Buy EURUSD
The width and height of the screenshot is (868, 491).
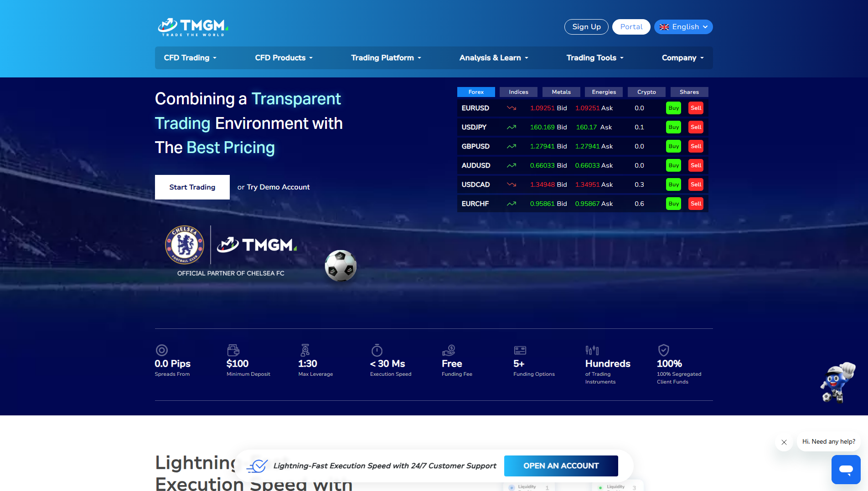(x=674, y=108)
